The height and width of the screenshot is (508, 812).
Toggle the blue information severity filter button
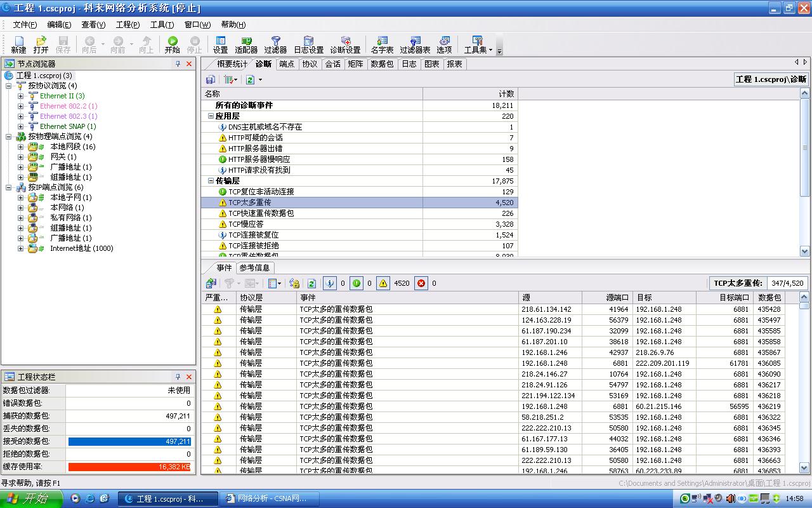[329, 283]
